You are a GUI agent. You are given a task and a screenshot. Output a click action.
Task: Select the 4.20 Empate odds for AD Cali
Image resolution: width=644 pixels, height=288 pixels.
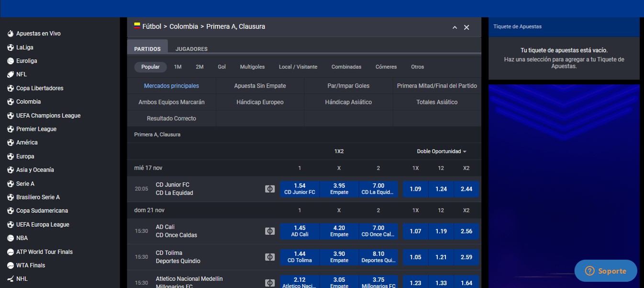pyautogui.click(x=339, y=231)
